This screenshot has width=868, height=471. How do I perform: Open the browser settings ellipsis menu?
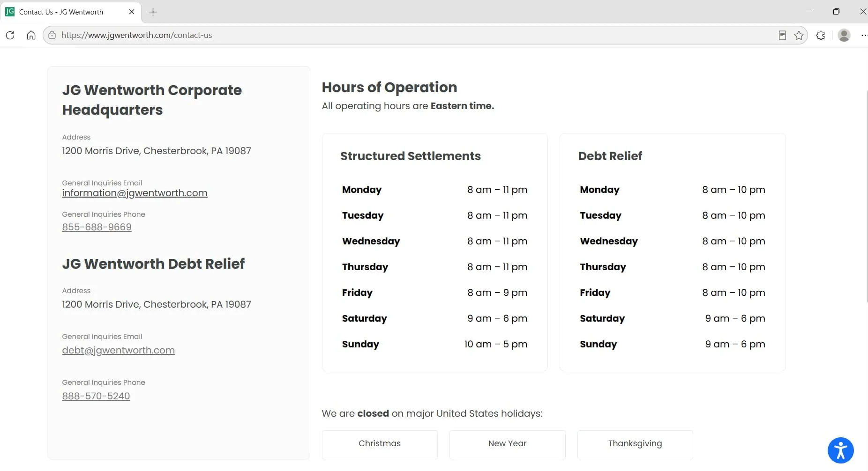point(864,35)
